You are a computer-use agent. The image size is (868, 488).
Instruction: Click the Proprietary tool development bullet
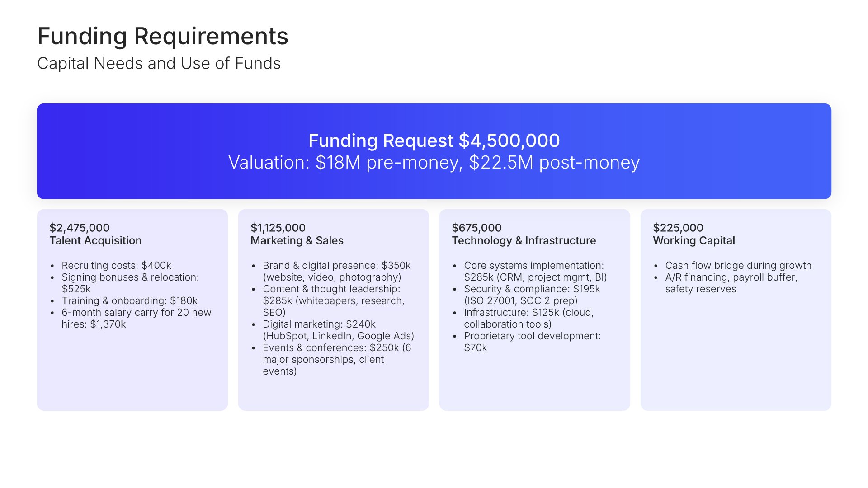click(532, 342)
